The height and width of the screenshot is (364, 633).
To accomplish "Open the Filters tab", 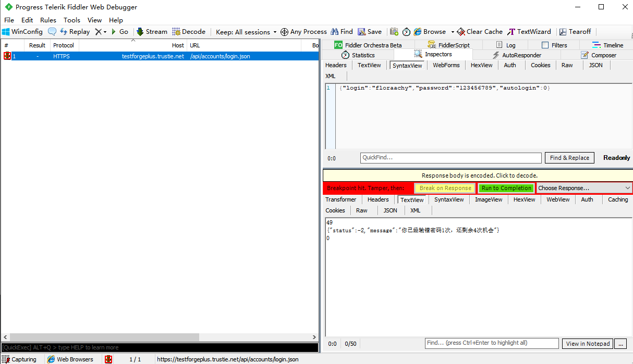I will [x=554, y=45].
